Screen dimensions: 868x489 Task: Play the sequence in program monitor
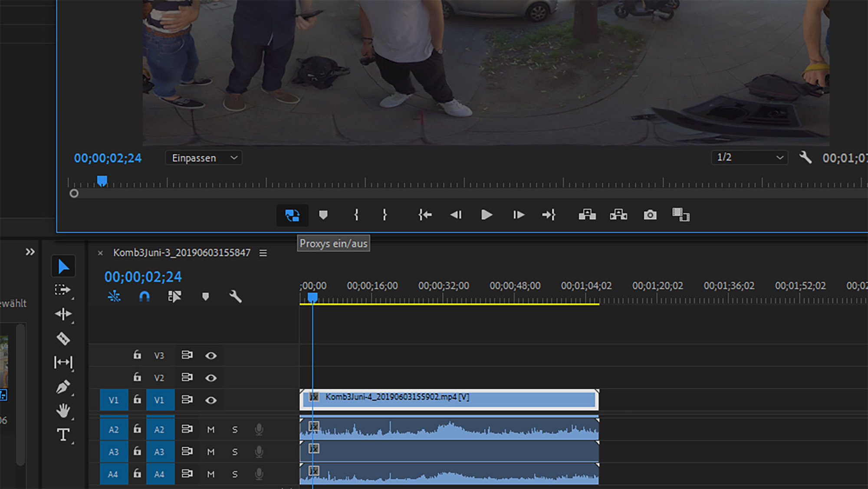pyautogui.click(x=487, y=215)
